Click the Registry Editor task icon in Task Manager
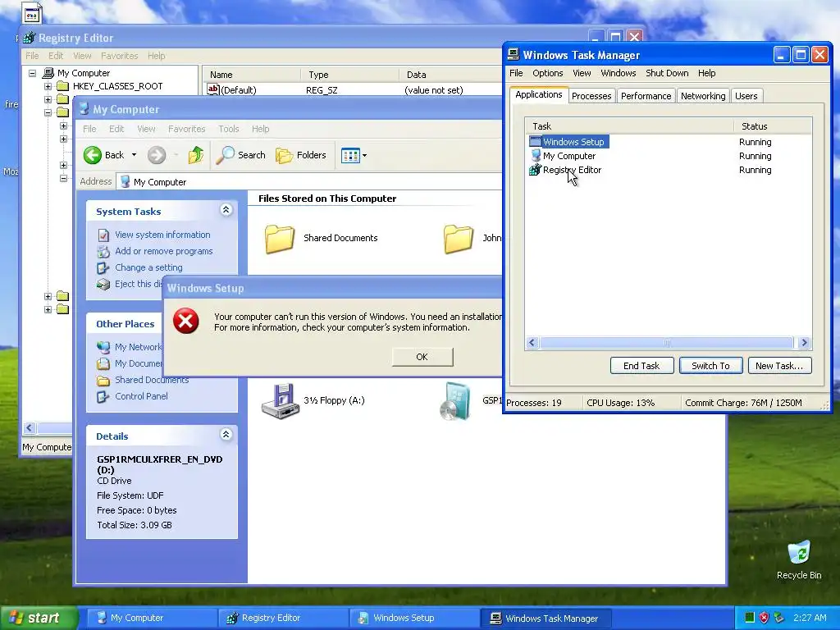The image size is (840, 630). 535,170
